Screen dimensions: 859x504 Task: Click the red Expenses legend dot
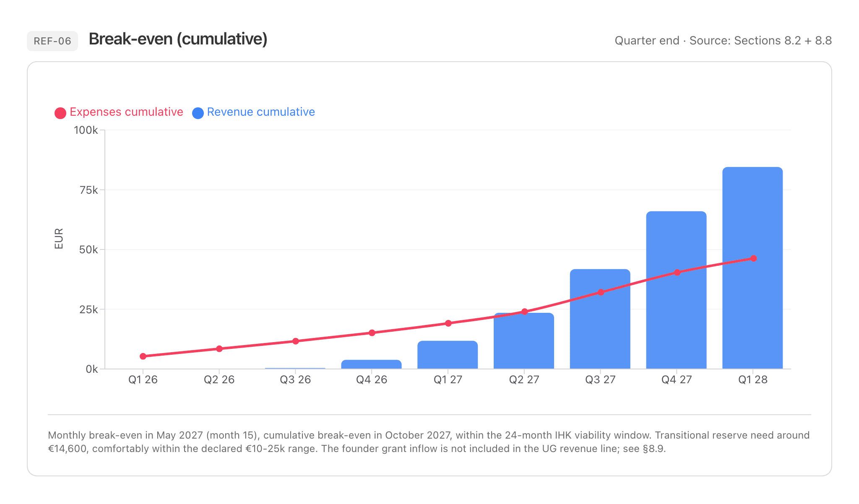[x=60, y=113]
